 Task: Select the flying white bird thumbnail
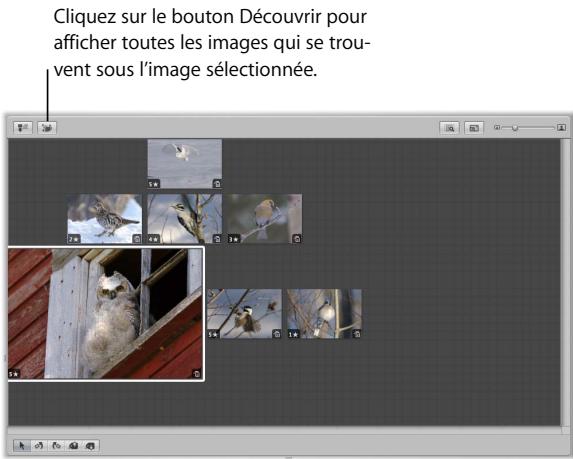(185, 164)
